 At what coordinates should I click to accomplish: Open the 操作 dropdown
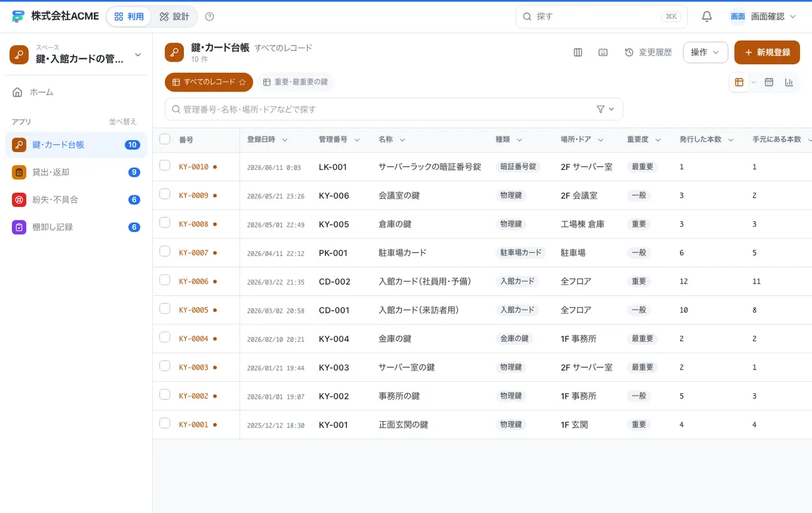pyautogui.click(x=705, y=53)
